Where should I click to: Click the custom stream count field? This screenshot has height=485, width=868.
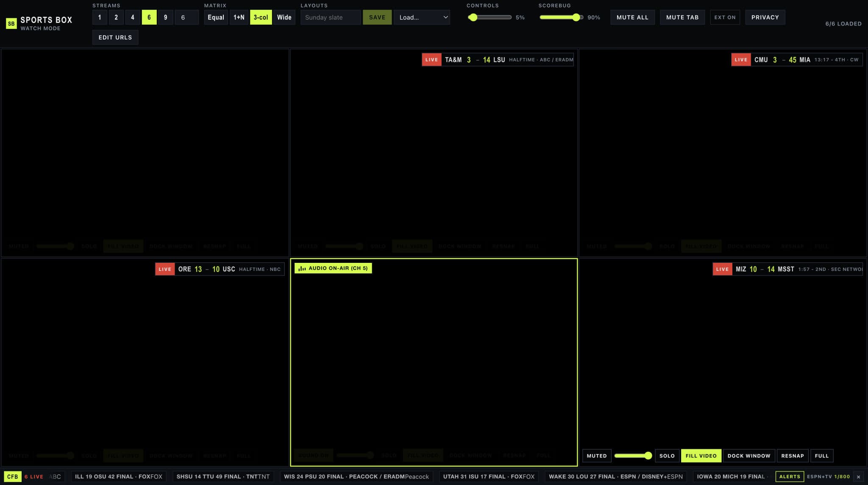[x=186, y=17]
